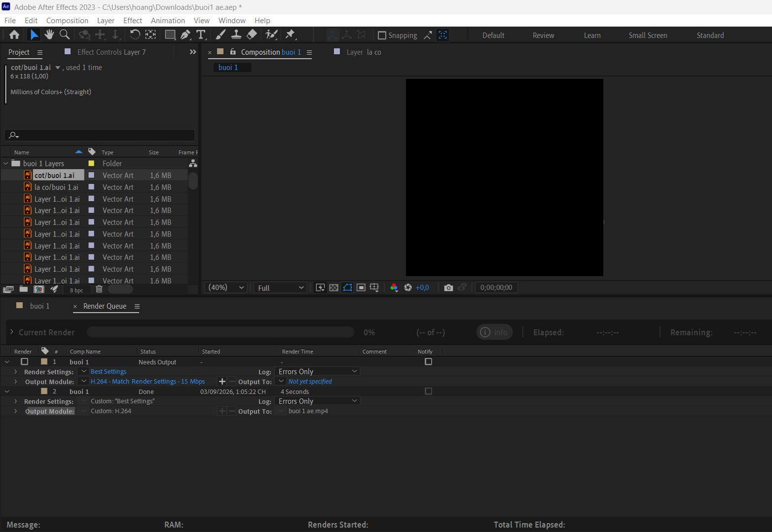Click the Reset Exposure aperture icon

(x=408, y=287)
